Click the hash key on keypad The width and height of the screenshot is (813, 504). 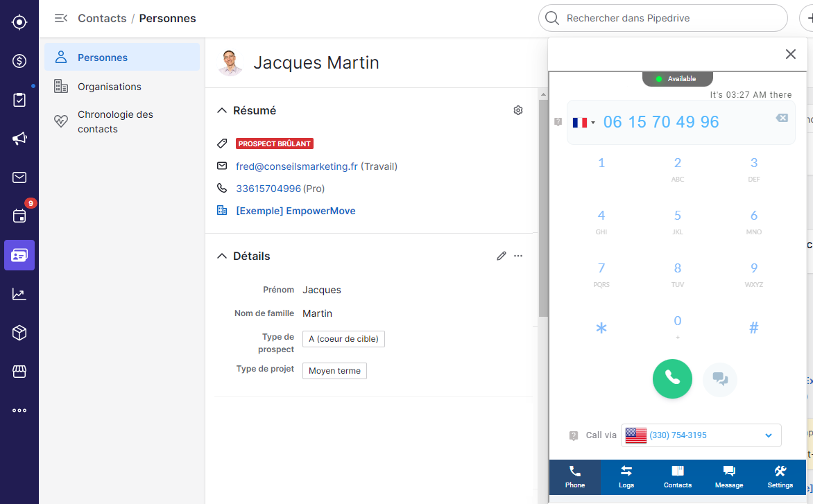tap(753, 327)
